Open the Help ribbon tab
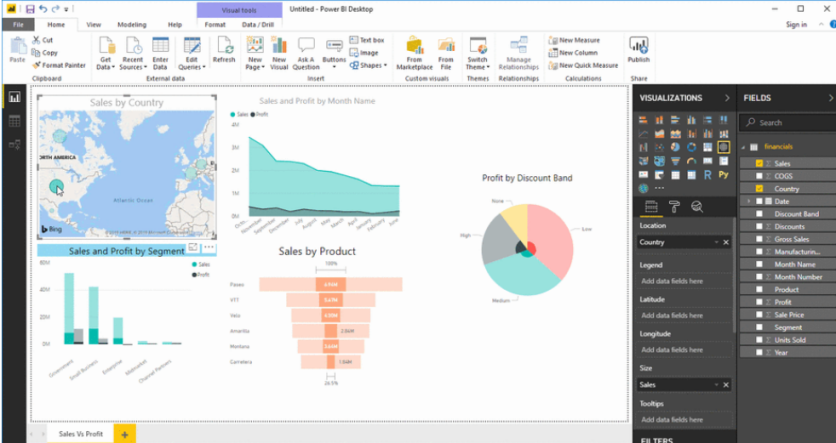836x443 pixels. click(x=175, y=25)
